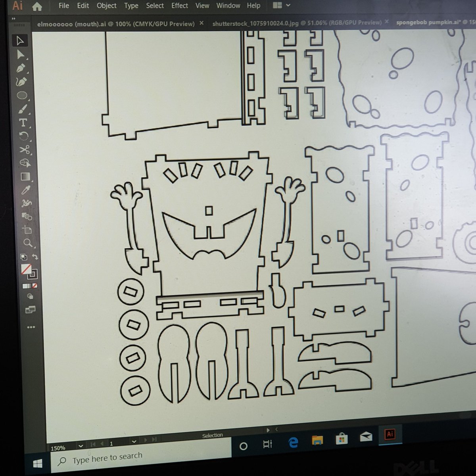Open the Type menu
476x476 pixels.
[131, 6]
